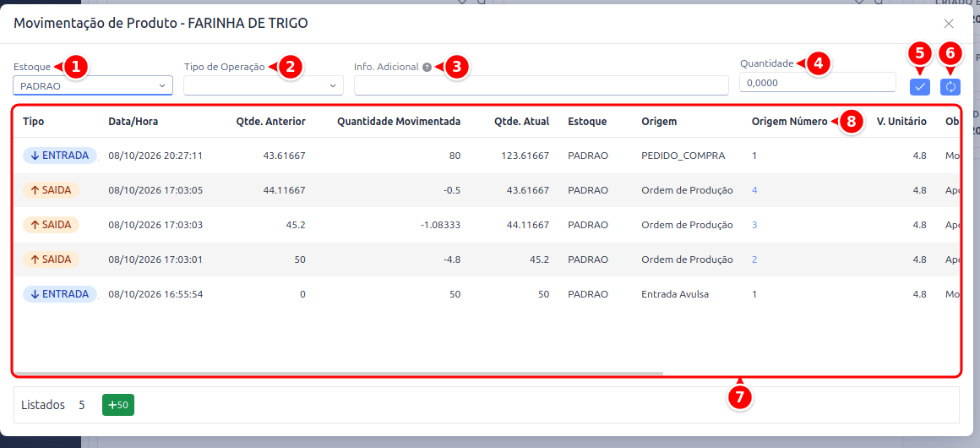Click the Origem Número column header

pos(789,122)
